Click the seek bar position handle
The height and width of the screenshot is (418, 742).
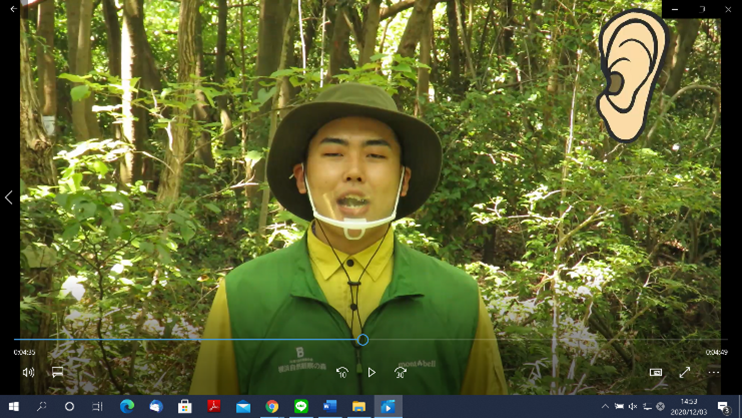(363, 340)
